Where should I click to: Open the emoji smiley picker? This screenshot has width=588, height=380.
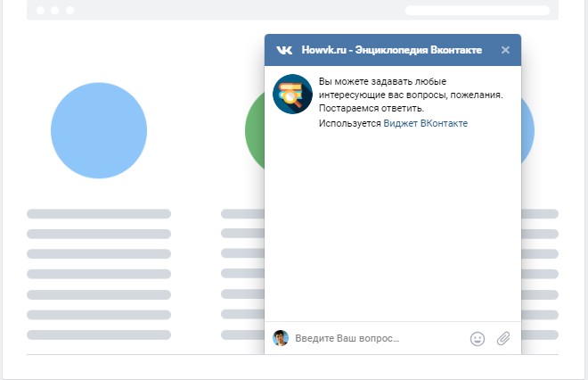[478, 339]
